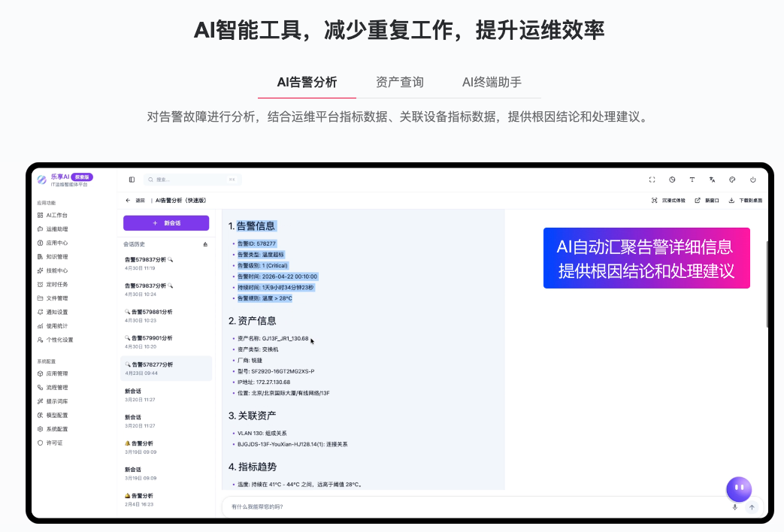This screenshot has width=784, height=532.
Task: Open 告警579837分析 session from 11:19
Action: (166, 264)
